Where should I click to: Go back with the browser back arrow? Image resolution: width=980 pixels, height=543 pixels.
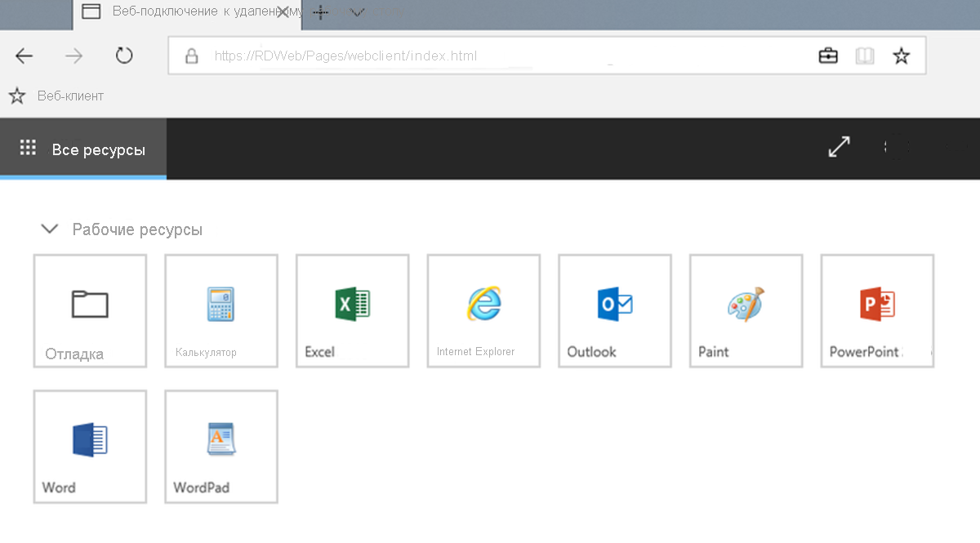[24, 56]
